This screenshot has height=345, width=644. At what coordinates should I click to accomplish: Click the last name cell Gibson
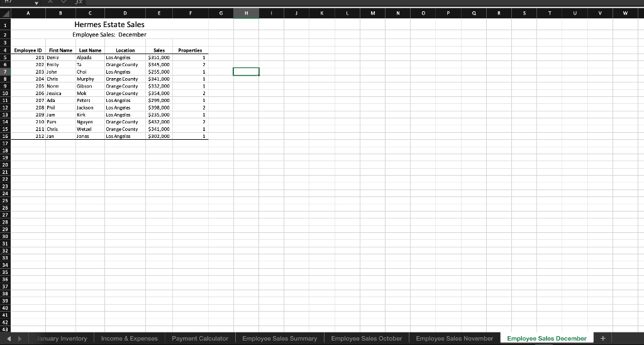[x=90, y=86]
